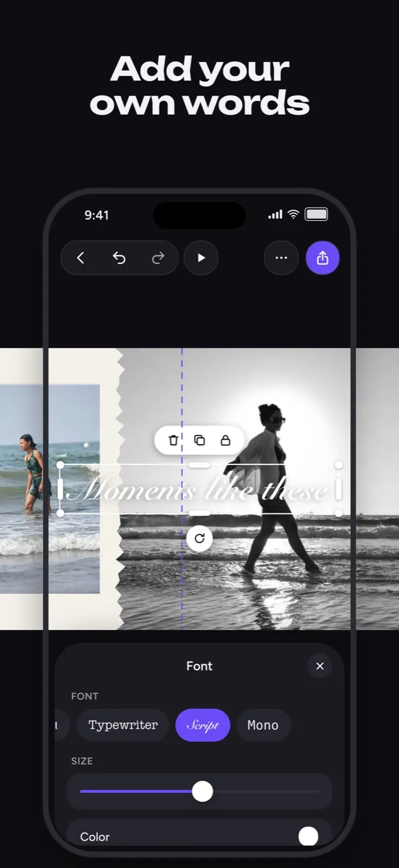
Task: Redo the undone edit
Action: [158, 258]
